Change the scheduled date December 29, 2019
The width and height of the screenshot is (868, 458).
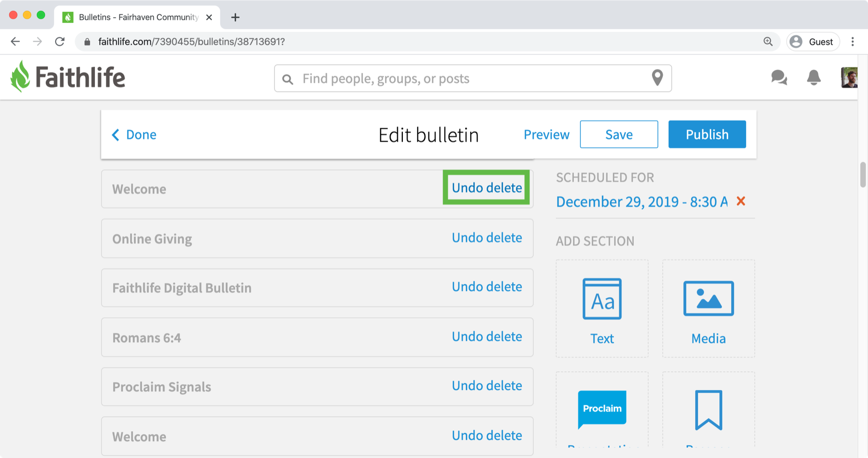point(642,202)
